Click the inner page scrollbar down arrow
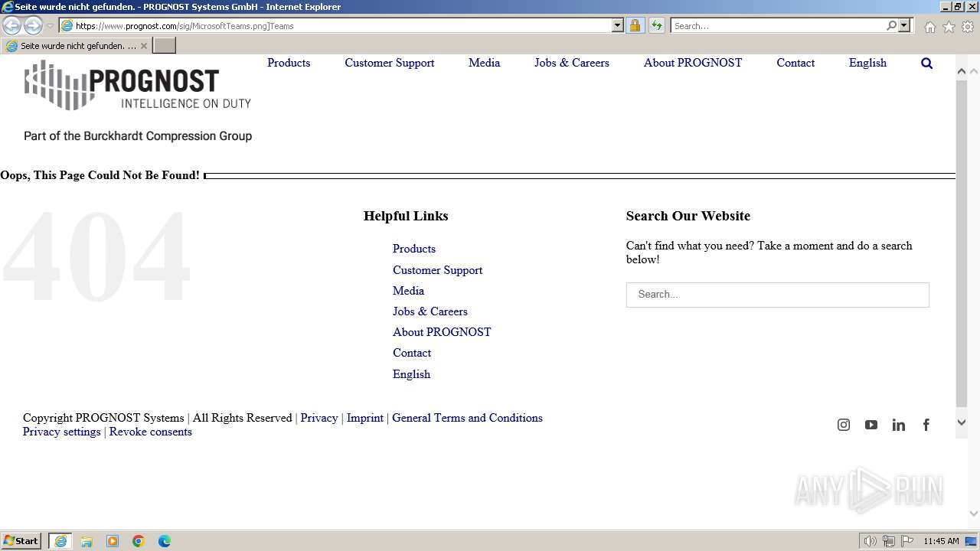The height and width of the screenshot is (551, 980). (962, 422)
